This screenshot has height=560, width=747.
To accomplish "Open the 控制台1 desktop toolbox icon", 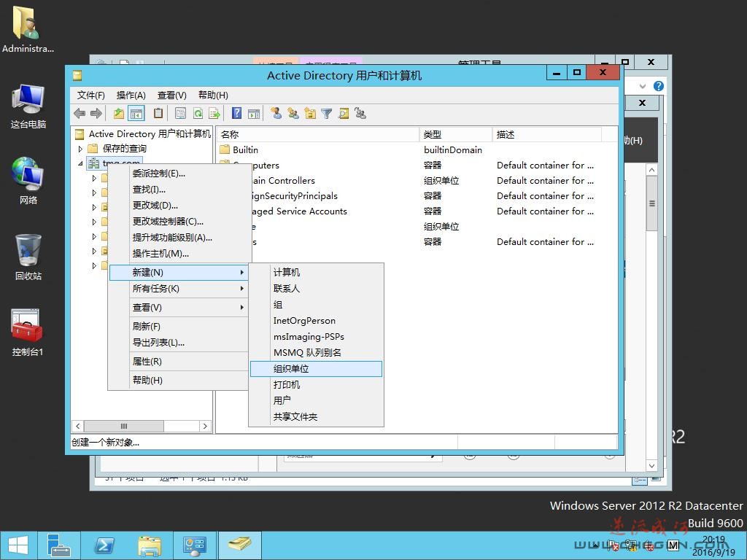I will tap(27, 332).
